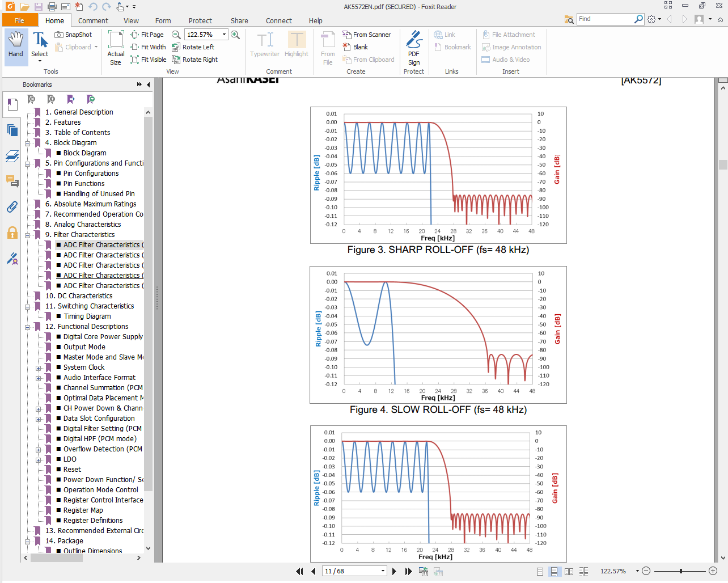The height and width of the screenshot is (583, 728).
Task: Open the Pages thumbnails panel
Action: (x=12, y=130)
